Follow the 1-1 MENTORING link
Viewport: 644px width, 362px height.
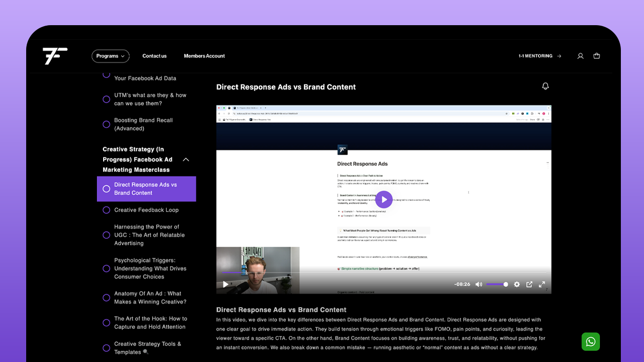pyautogui.click(x=540, y=56)
